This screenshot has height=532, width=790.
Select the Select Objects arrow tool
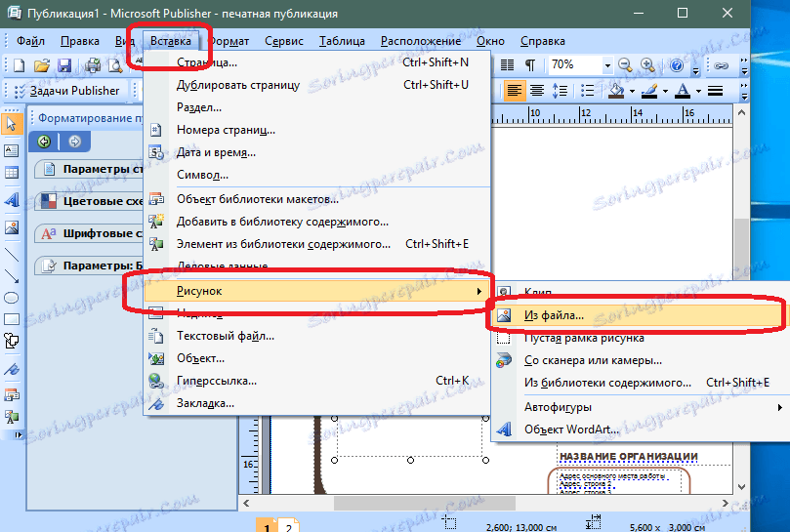point(11,123)
